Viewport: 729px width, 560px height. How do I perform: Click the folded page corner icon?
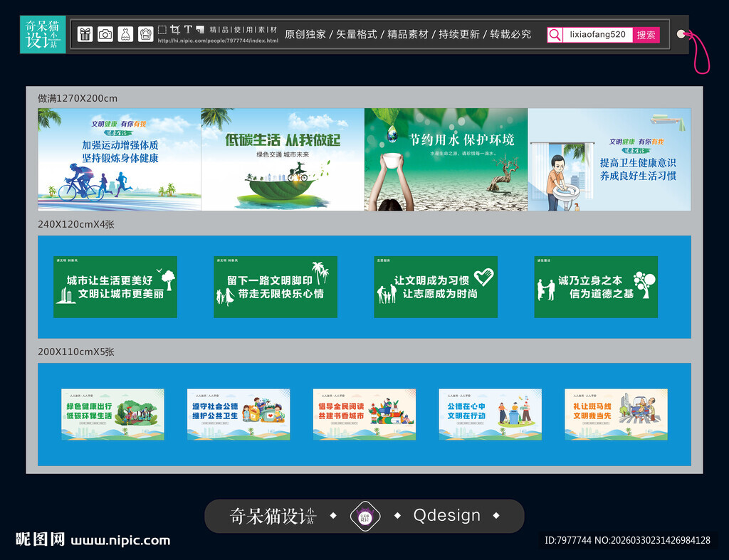pos(200,31)
